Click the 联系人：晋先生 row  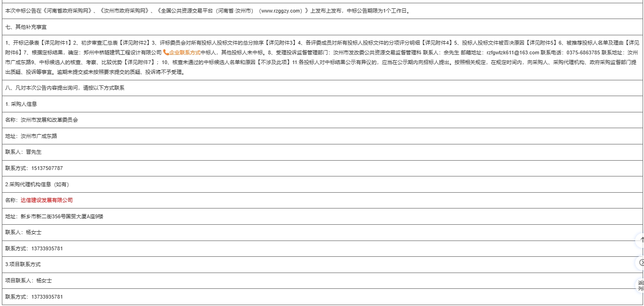pyautogui.click(x=23, y=152)
